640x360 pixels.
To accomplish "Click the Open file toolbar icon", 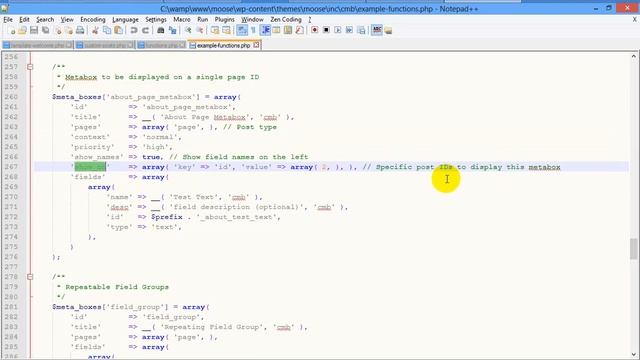I will 22,31.
